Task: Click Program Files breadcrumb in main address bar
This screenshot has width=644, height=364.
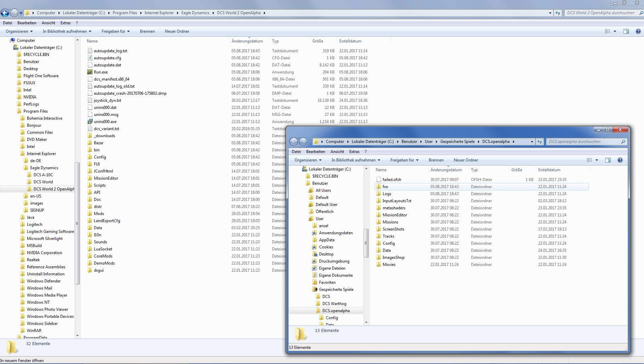Action: (125, 13)
